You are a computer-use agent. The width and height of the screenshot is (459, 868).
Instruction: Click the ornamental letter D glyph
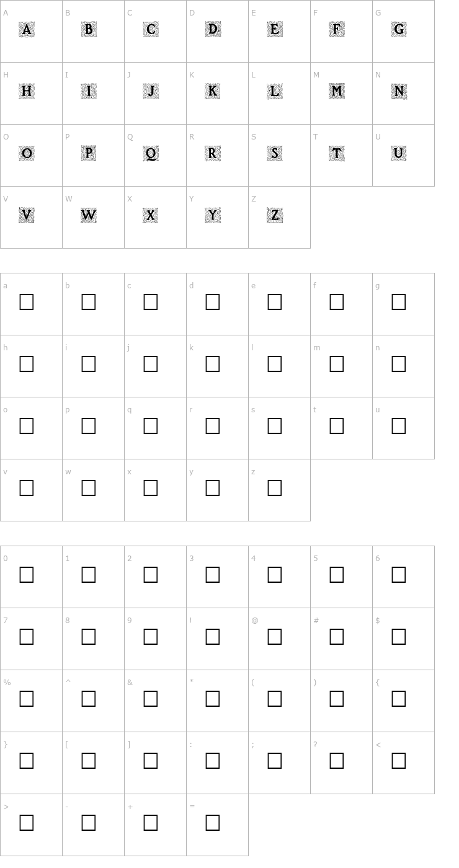(213, 29)
